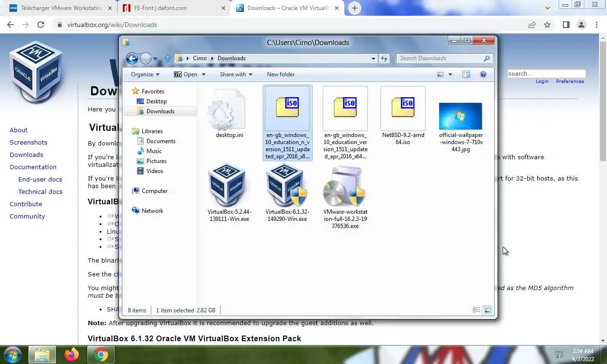Select the Downloads Oracle VM VirtualBox tab
This screenshot has width=607, height=364.
[288, 8]
